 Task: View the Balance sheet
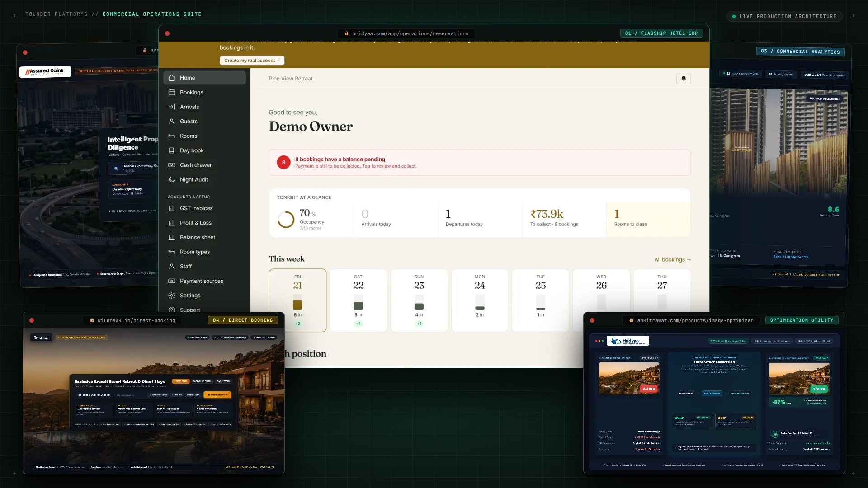tap(204, 237)
